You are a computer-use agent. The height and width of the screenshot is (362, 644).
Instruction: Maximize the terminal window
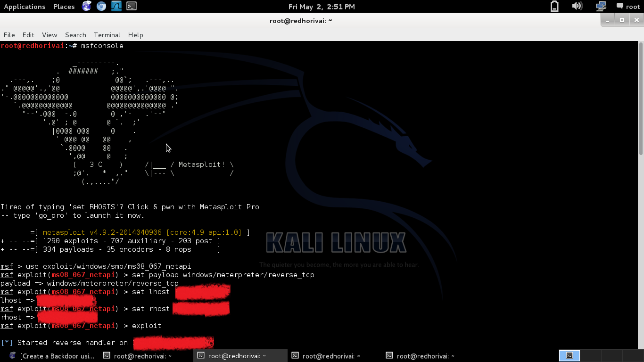(x=622, y=20)
